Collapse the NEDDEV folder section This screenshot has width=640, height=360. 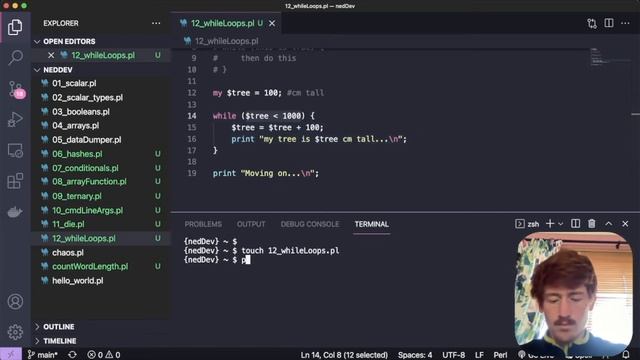tap(100, 70)
